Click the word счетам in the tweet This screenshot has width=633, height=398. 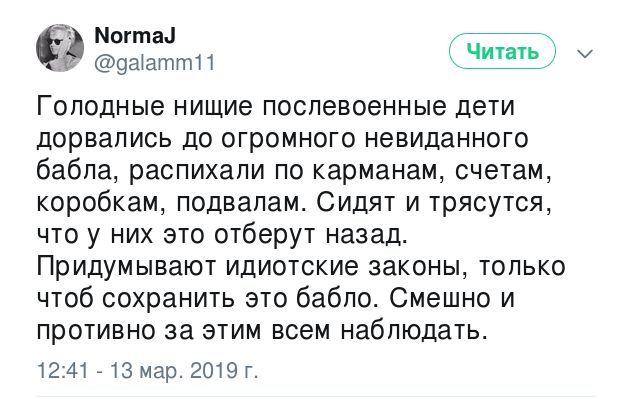click(503, 171)
